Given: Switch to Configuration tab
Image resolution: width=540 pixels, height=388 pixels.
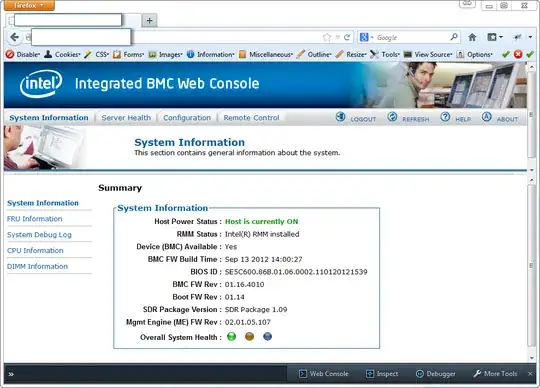Looking at the screenshot, I should click(x=187, y=118).
